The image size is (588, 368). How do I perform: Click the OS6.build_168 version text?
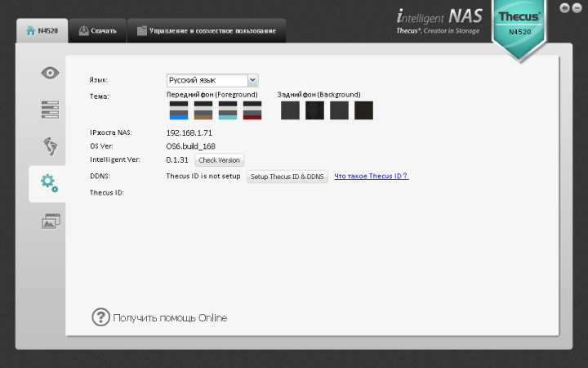click(191, 146)
